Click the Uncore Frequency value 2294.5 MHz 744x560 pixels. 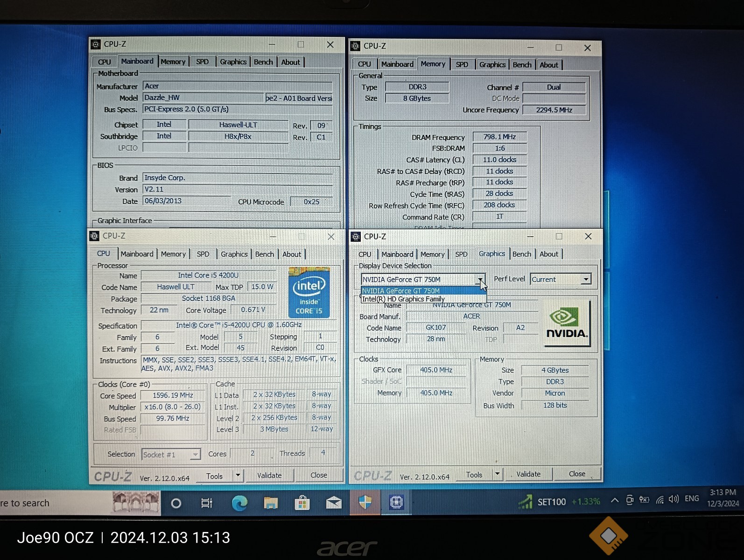[554, 110]
